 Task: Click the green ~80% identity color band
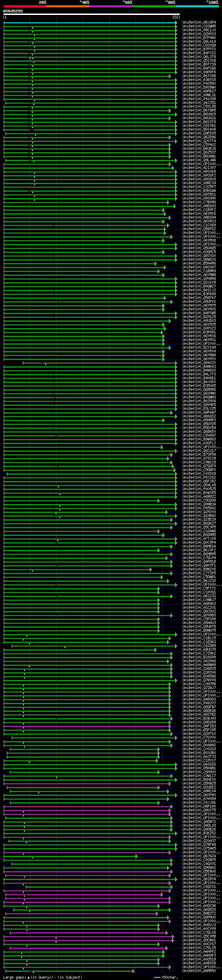(x=154, y=6)
